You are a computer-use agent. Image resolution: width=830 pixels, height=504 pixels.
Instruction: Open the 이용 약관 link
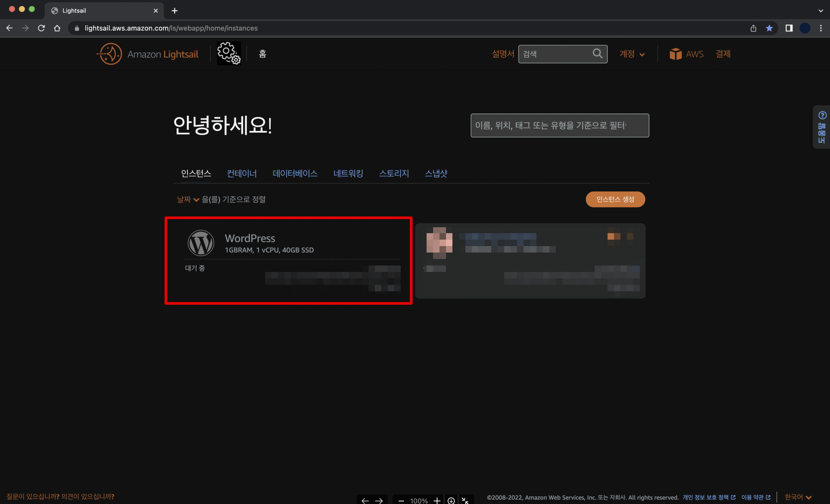[755, 497]
